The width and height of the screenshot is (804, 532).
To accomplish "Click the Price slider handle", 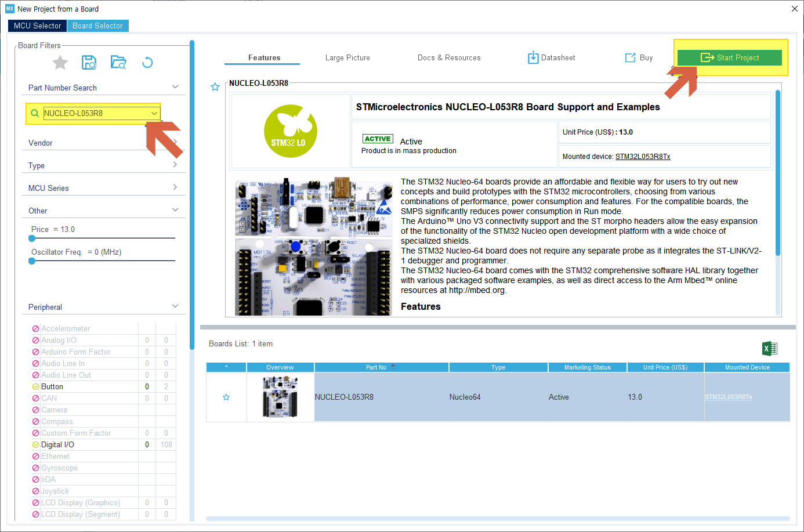I will click(32, 238).
